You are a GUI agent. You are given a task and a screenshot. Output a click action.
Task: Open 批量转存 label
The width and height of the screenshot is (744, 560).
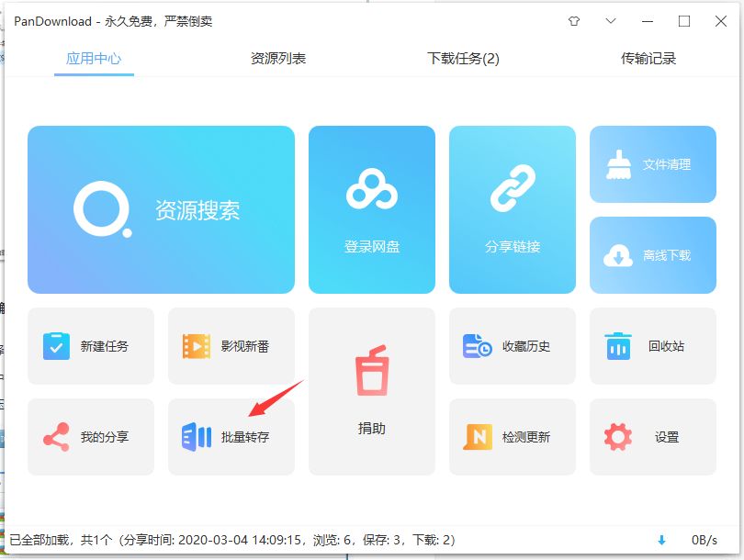[245, 437]
